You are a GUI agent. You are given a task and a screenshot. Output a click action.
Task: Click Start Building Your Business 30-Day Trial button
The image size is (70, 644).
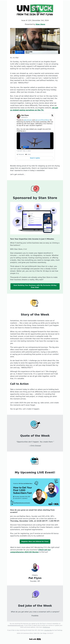pyautogui.click(x=35, y=286)
